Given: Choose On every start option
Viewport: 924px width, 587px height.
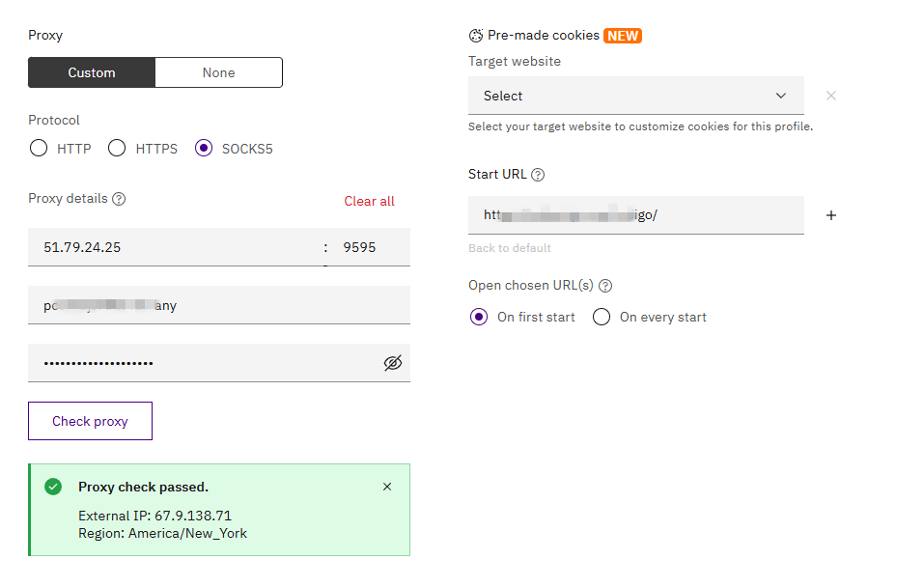Looking at the screenshot, I should click(x=602, y=317).
